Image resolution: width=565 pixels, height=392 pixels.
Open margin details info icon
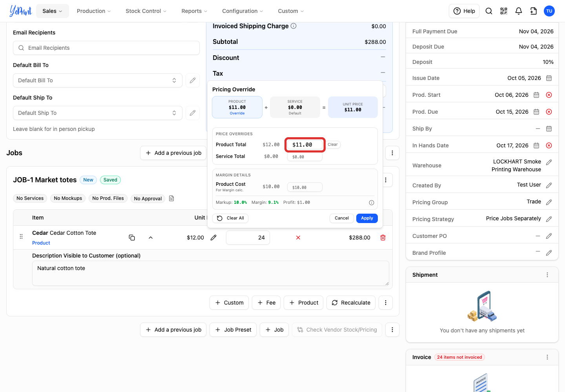coord(372,203)
